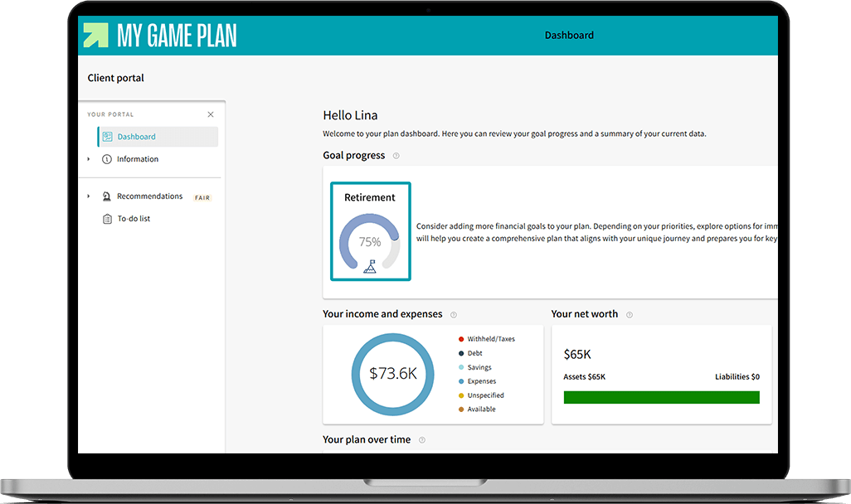This screenshot has height=504, width=851.
Task: Click the My Game Plan arrow logo
Action: [x=96, y=35]
